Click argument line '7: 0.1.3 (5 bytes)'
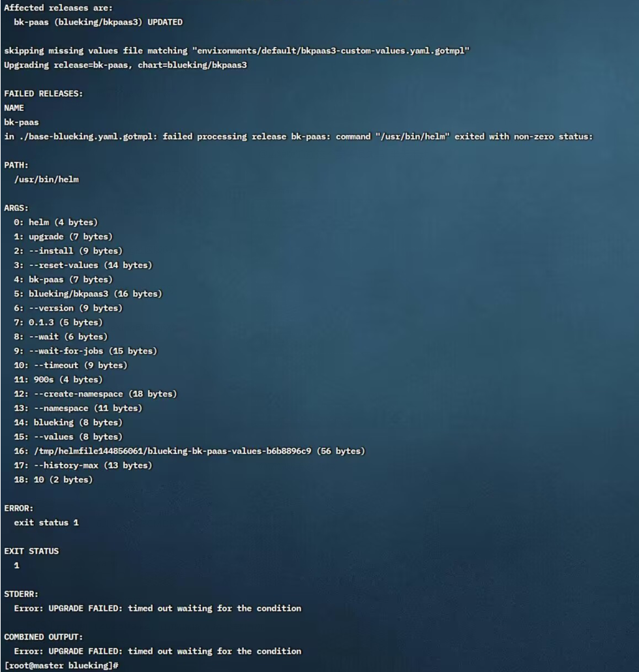This screenshot has height=672, width=639. coord(58,322)
